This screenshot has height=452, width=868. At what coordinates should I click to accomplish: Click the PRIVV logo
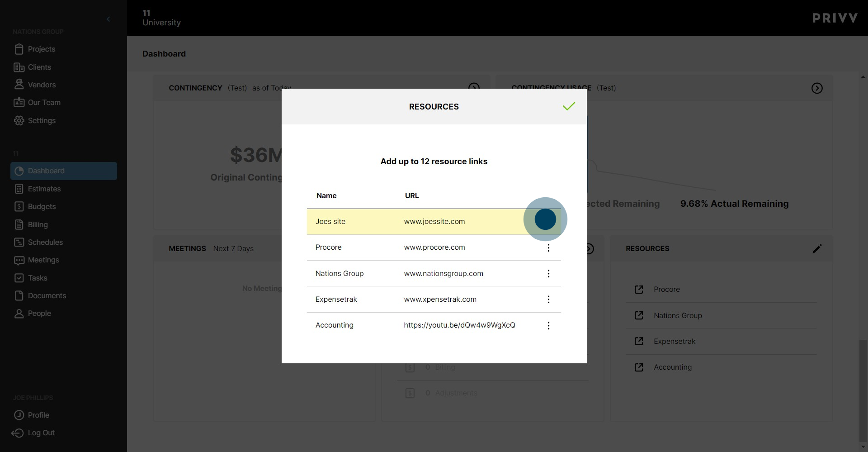click(x=835, y=18)
